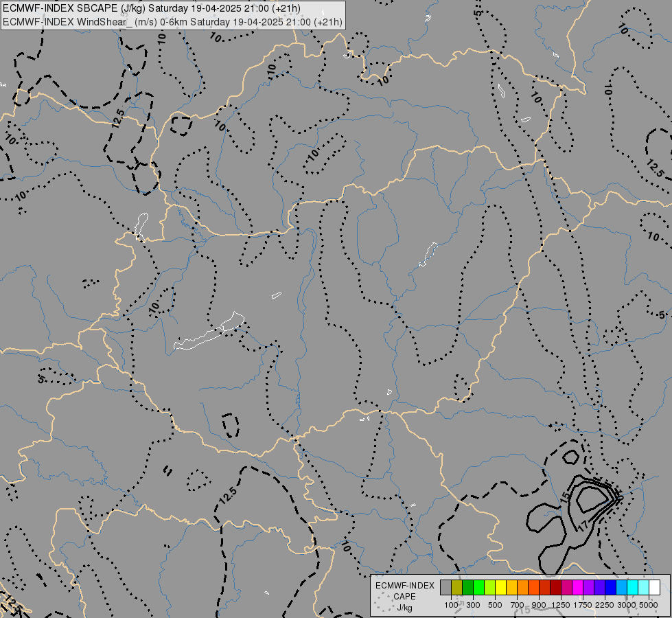The image size is (672, 618).
Task: Select the gray swatch in the CAPE legend
Action: coord(445,588)
